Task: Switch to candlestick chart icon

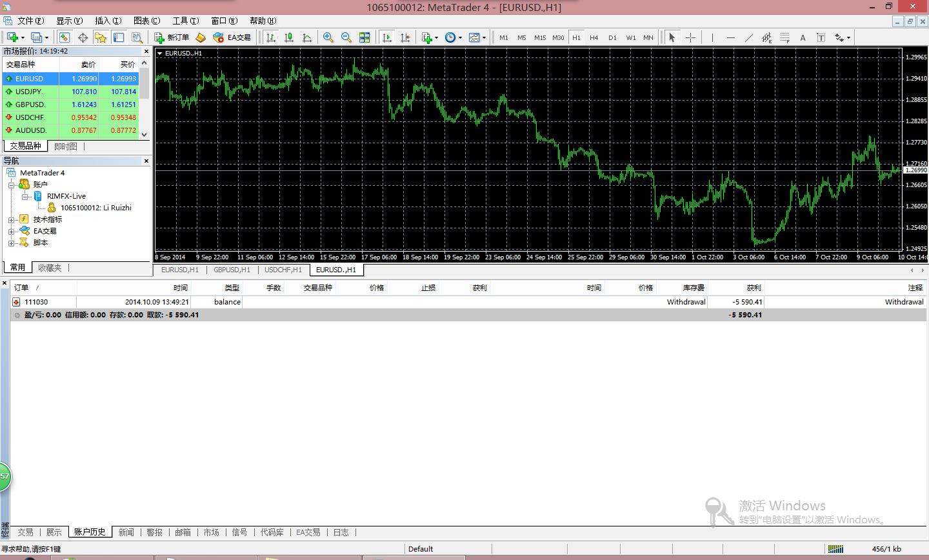Action: click(289, 37)
